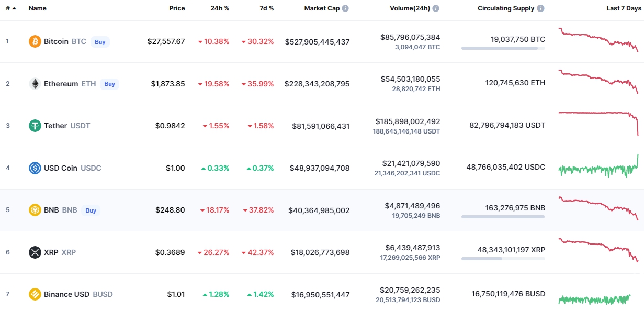
Task: Click the Ethereum diamond logo icon
Action: [35, 84]
